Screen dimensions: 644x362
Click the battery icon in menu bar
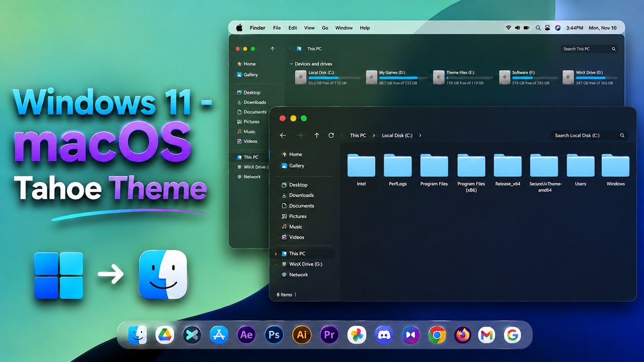click(x=526, y=28)
